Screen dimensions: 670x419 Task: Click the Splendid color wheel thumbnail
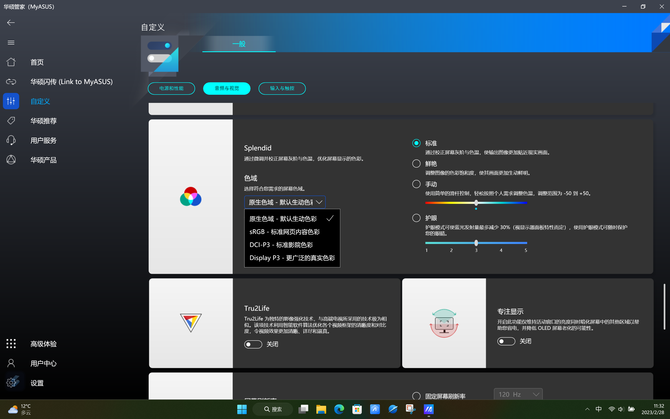[x=191, y=196]
